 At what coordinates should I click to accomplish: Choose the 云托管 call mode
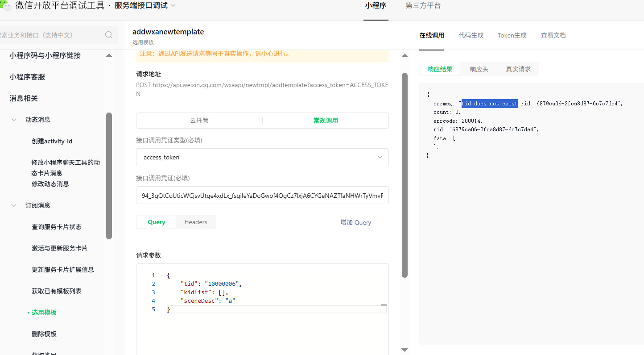pyautogui.click(x=199, y=121)
